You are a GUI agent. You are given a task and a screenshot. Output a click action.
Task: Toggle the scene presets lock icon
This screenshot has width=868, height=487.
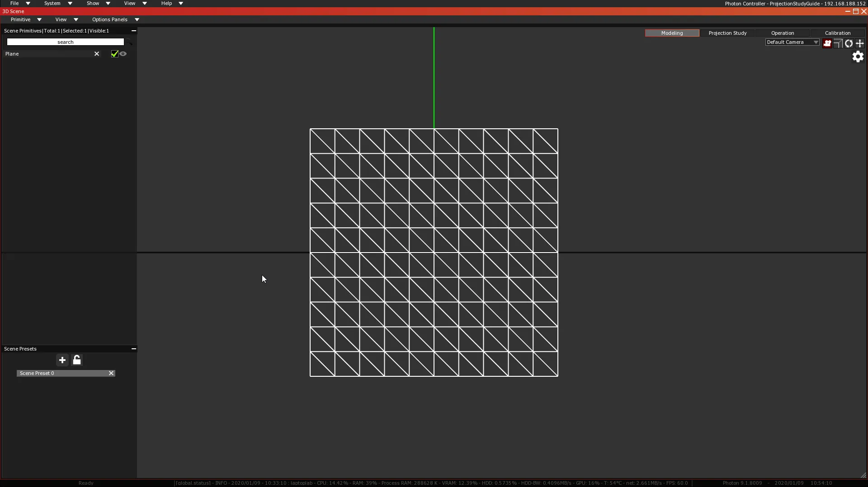tap(77, 360)
